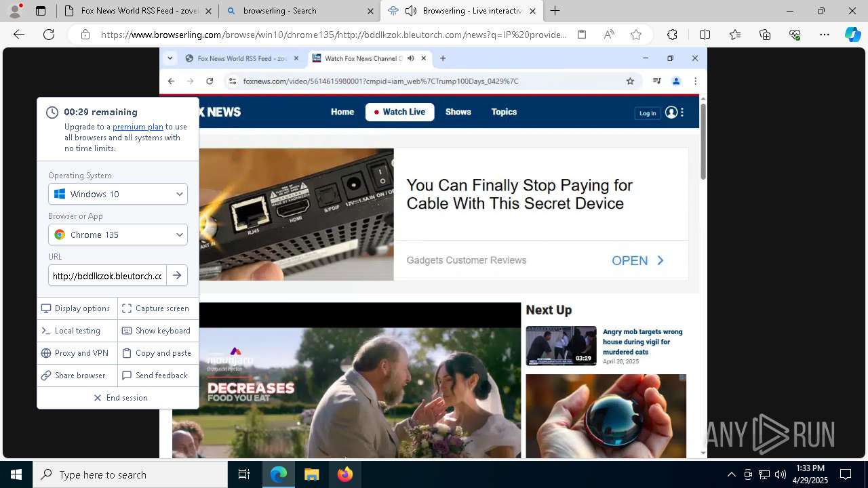Open Fox News Home page

(342, 112)
